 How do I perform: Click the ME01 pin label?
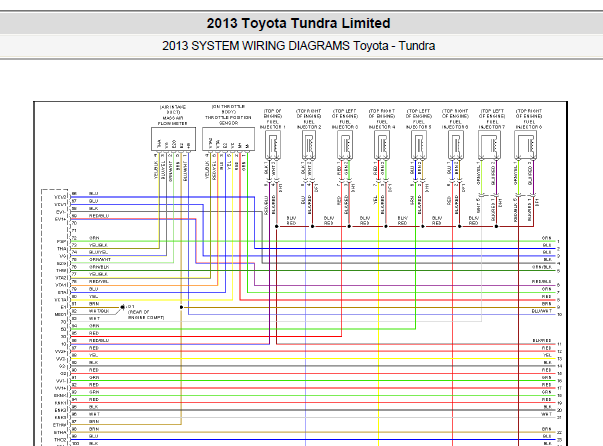tap(61, 314)
